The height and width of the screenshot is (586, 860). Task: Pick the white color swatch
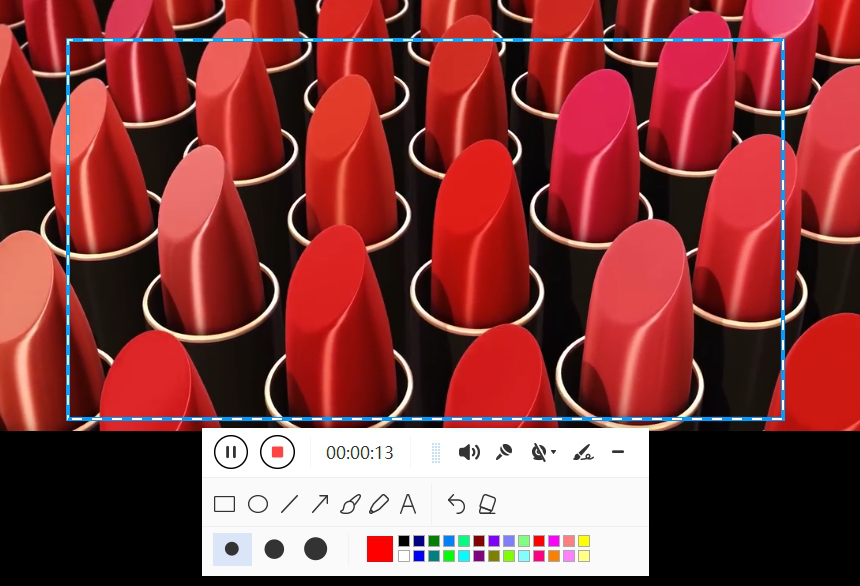[x=404, y=556]
